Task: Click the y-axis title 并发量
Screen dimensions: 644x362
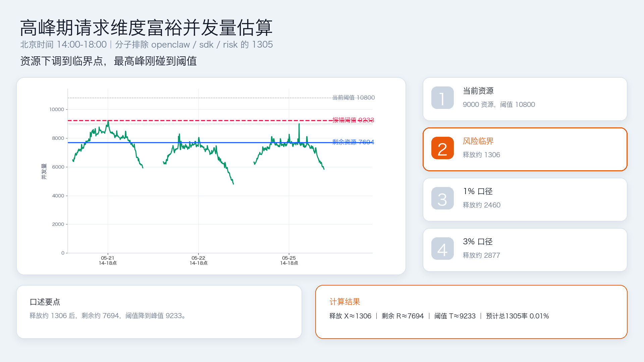Action: (44, 172)
